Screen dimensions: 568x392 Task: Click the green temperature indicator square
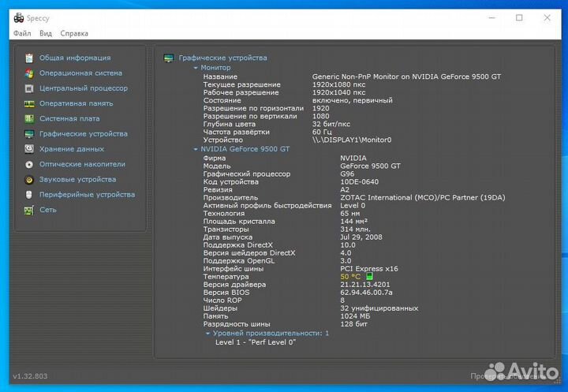coord(369,277)
